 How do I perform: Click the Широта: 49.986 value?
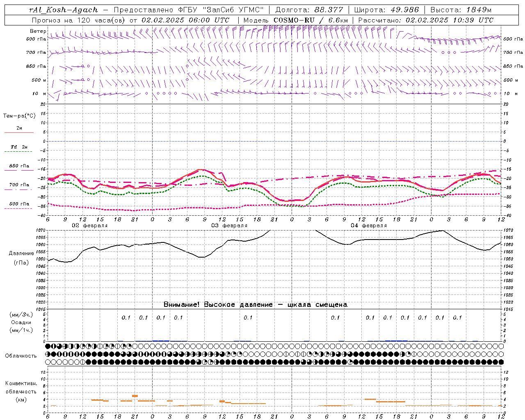pos(386,10)
